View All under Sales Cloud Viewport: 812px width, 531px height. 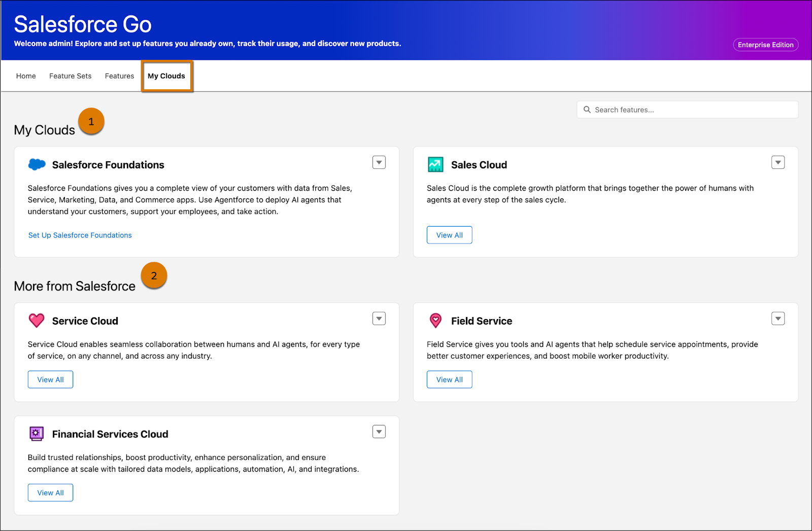click(450, 235)
